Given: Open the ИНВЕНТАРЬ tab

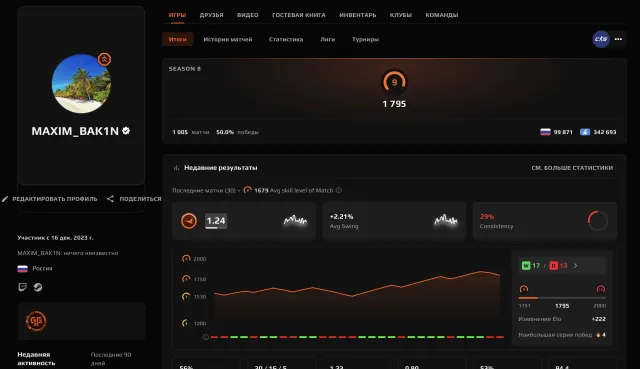Looking at the screenshot, I should coord(358,15).
